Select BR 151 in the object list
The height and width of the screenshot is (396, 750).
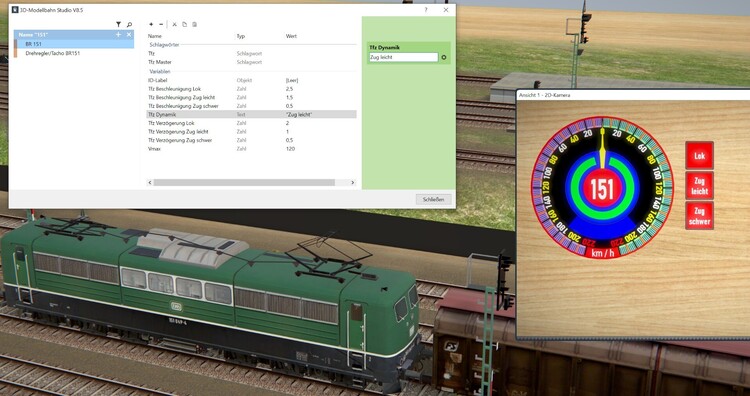pyautogui.click(x=74, y=44)
